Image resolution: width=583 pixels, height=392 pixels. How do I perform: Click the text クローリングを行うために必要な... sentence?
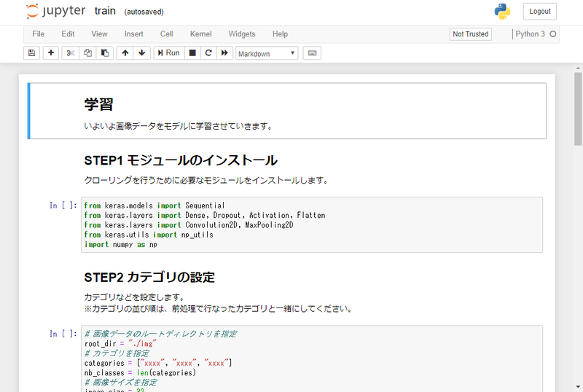coord(207,181)
